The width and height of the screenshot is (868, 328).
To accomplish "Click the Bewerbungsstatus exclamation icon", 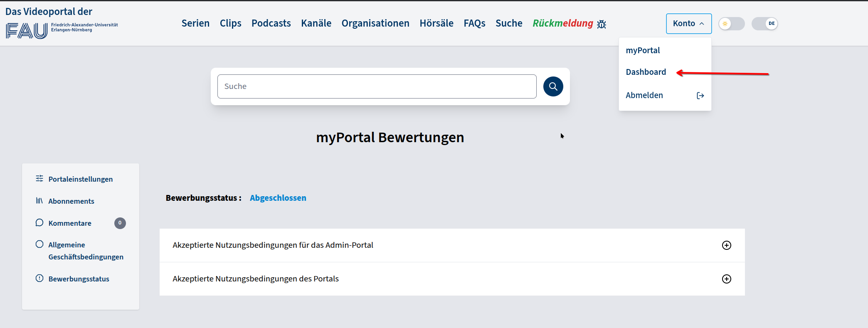I will (39, 279).
